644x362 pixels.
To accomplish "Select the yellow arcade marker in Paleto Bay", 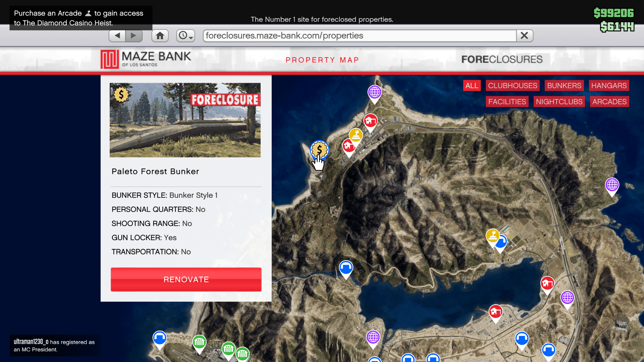I will pos(356,135).
